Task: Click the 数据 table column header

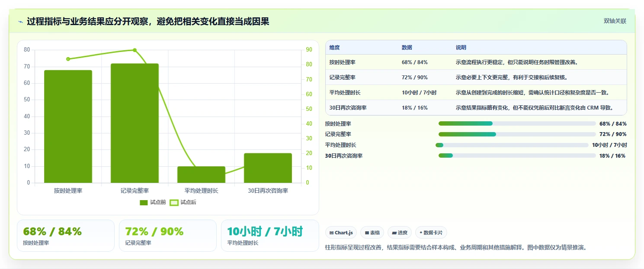Action: 407,47
